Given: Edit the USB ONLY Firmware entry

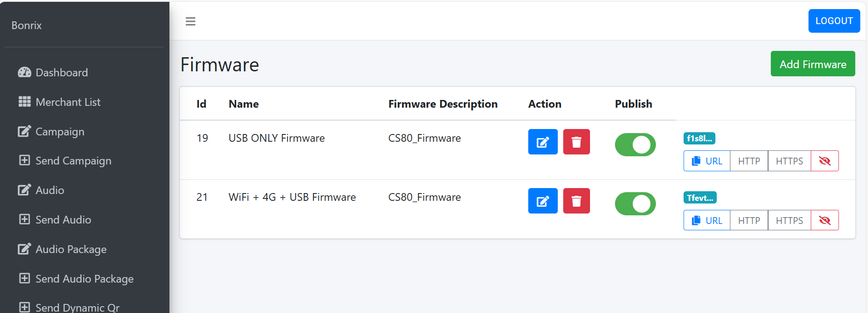Looking at the screenshot, I should coord(543,142).
